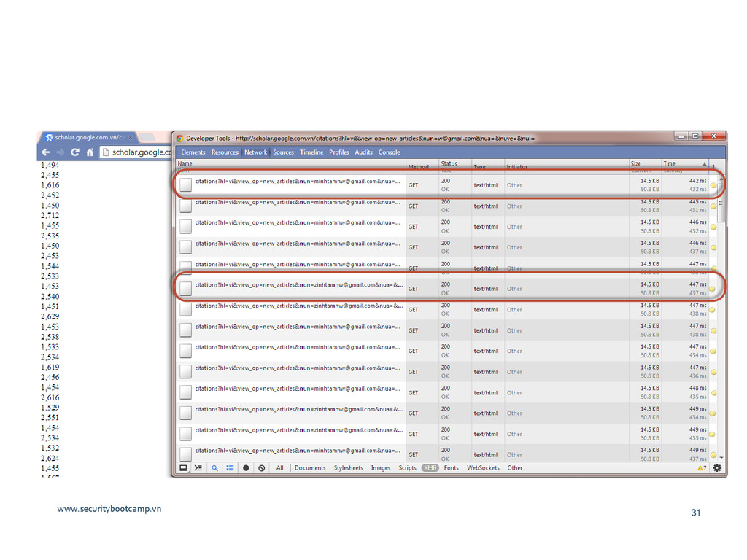
Task: Select the request with 442 ms time
Action: click(447, 184)
